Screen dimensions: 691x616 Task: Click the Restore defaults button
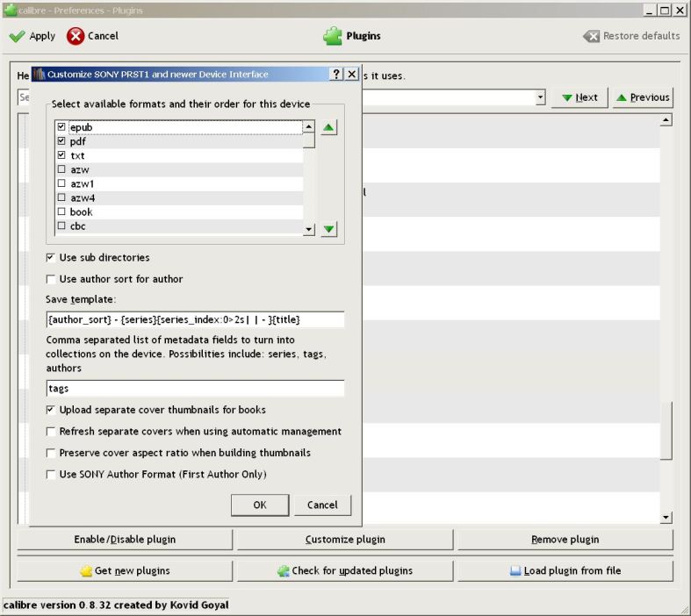[x=631, y=36]
